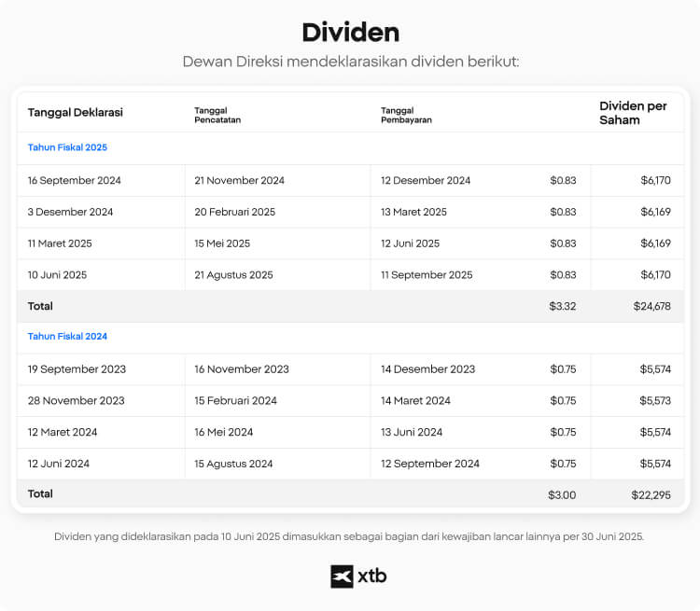Click $0.75 in the 19 September 2023 row

click(x=563, y=369)
